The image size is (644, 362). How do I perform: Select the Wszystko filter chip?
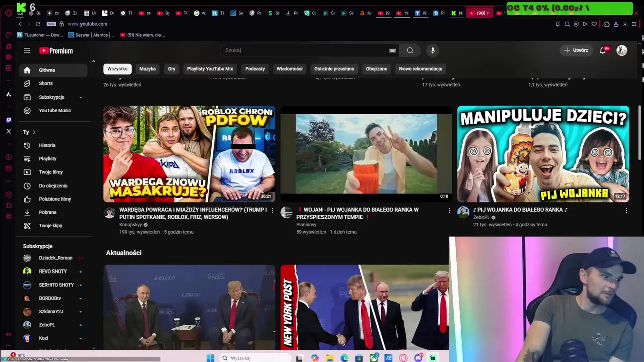tap(117, 69)
